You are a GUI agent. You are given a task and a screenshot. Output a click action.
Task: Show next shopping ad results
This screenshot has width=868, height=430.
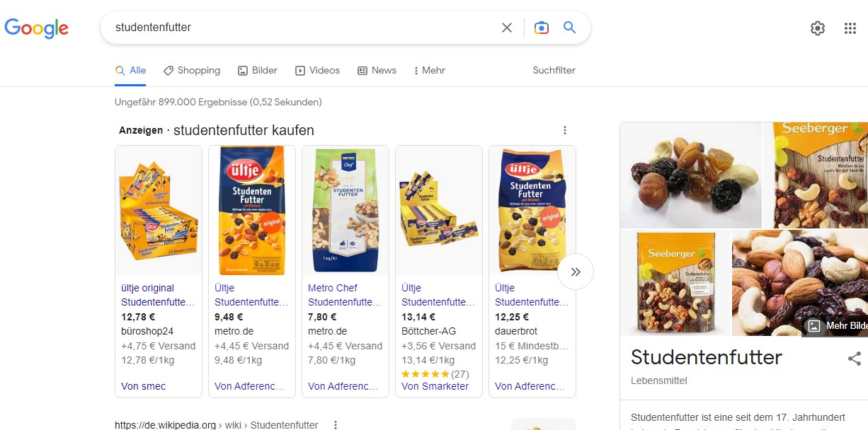click(576, 272)
